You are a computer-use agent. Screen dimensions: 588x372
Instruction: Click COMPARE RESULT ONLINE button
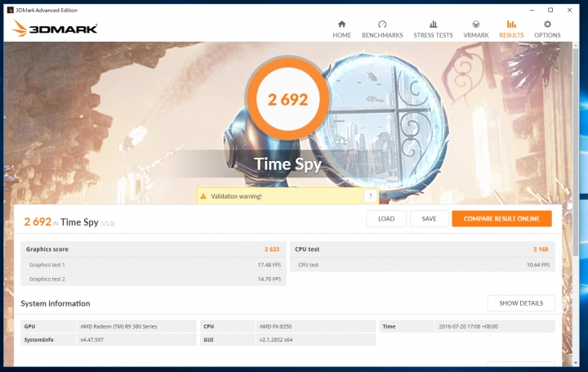point(501,219)
